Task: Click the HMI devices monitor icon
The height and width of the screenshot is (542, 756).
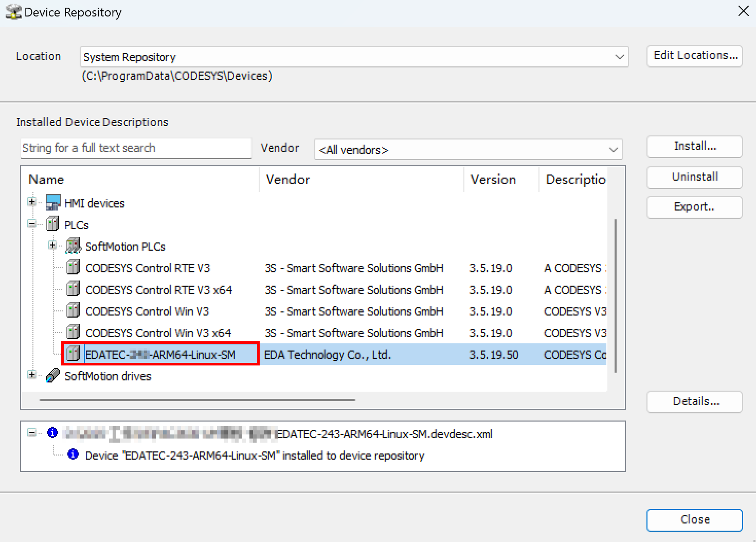Action: (53, 203)
